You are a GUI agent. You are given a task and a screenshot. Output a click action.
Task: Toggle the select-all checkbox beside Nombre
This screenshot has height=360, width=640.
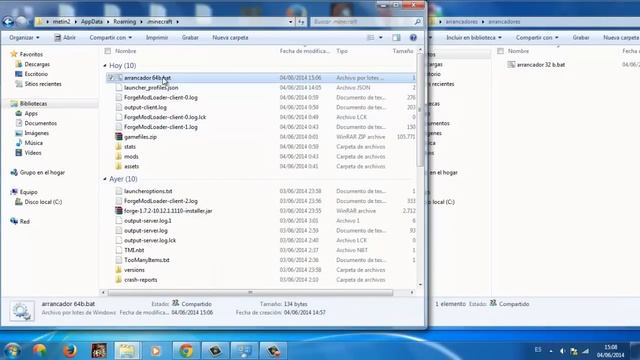[108, 51]
